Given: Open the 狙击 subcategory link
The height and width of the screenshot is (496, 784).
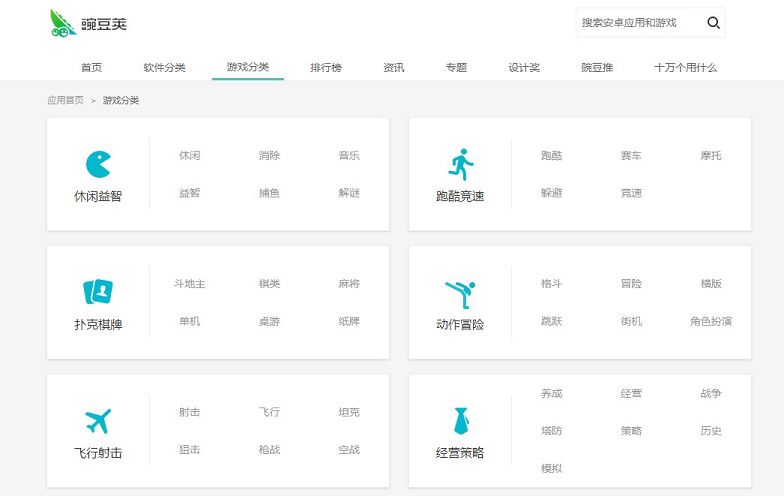Looking at the screenshot, I should tap(189, 450).
